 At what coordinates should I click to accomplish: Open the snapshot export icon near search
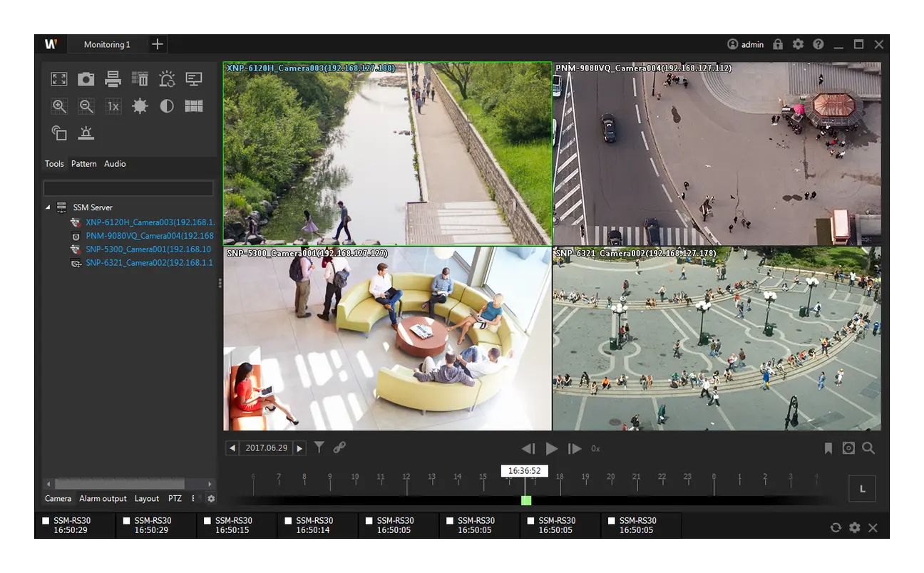pyautogui.click(x=848, y=448)
